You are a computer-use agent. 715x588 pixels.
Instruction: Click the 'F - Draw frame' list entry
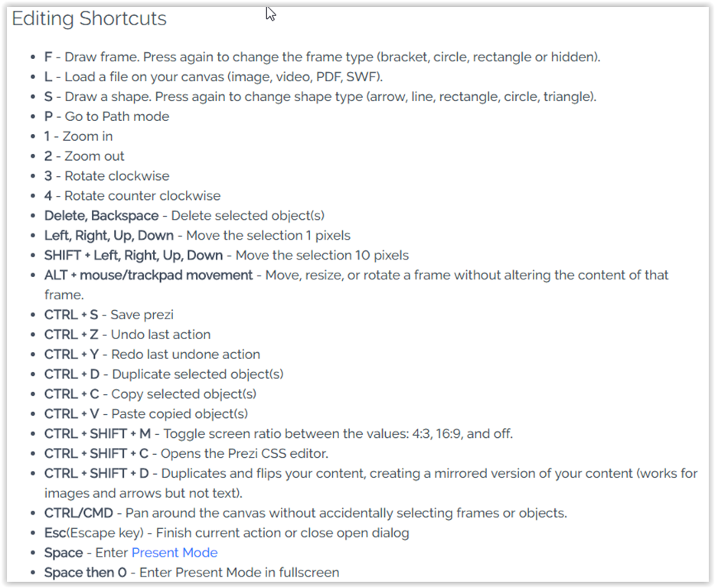pos(322,57)
